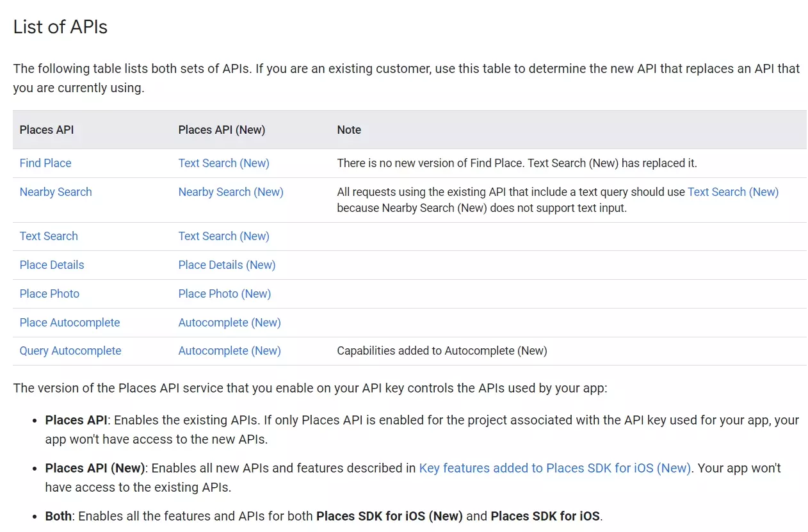Open the Find Place link

click(x=45, y=163)
